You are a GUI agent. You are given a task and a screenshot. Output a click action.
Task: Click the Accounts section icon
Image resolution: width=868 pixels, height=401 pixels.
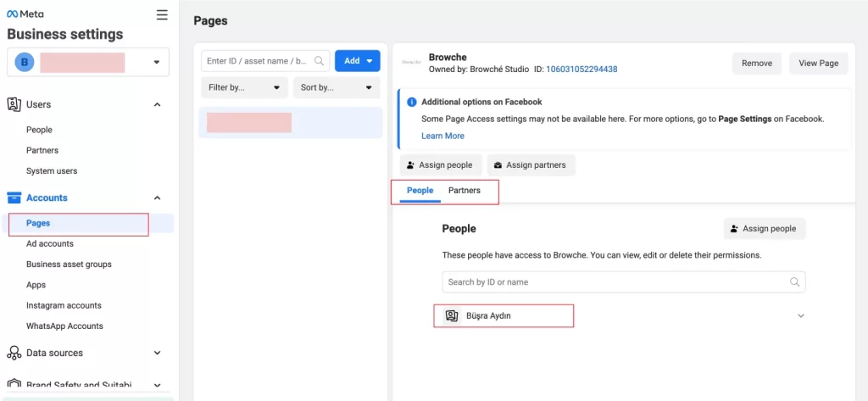click(14, 198)
